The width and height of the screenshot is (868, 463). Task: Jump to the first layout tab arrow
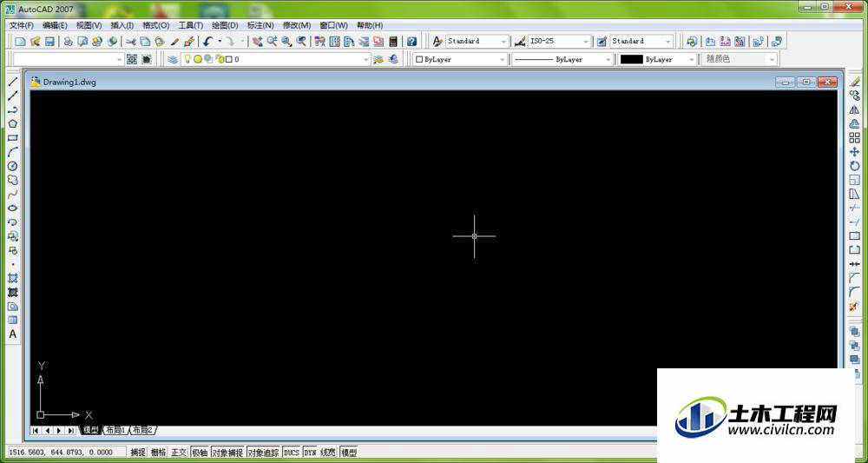[36, 430]
